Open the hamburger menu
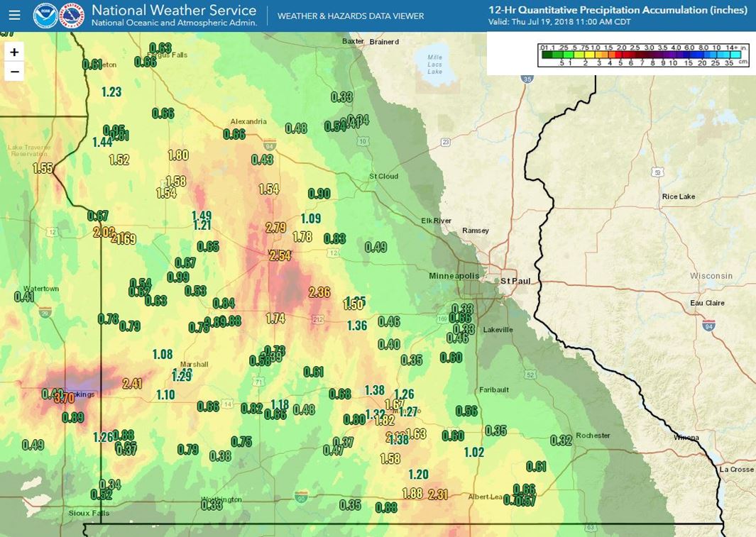Screen dimensions: 756x537 tap(14, 16)
